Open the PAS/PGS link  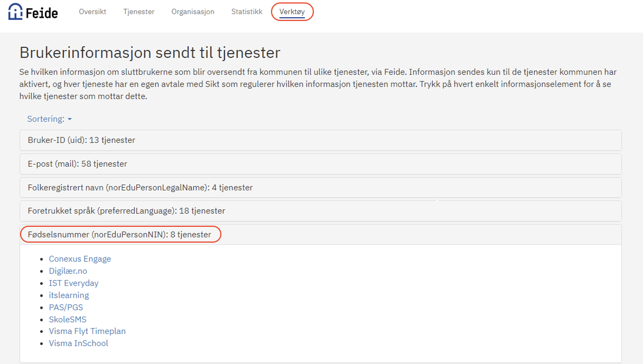[66, 307]
